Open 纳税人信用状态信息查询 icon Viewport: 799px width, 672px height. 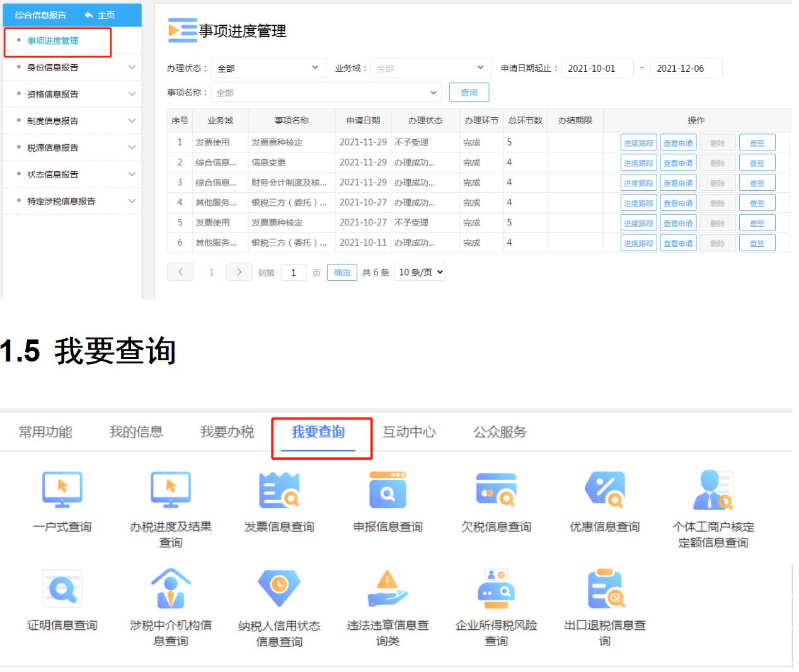pyautogui.click(x=279, y=589)
